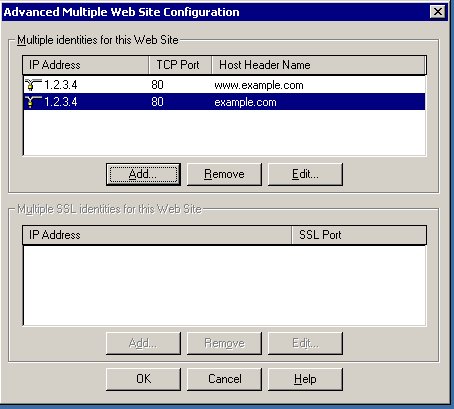Cancel the Advanced Multiple Web Site Configuration
The width and height of the screenshot is (454, 409).
tap(224, 379)
